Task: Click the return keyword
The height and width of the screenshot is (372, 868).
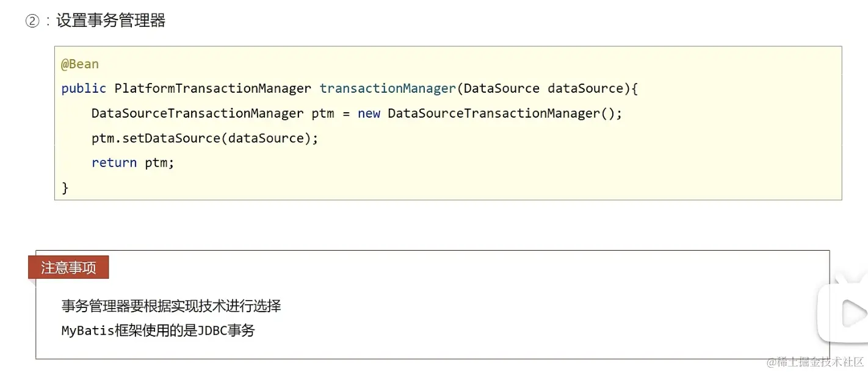Action: coord(114,163)
